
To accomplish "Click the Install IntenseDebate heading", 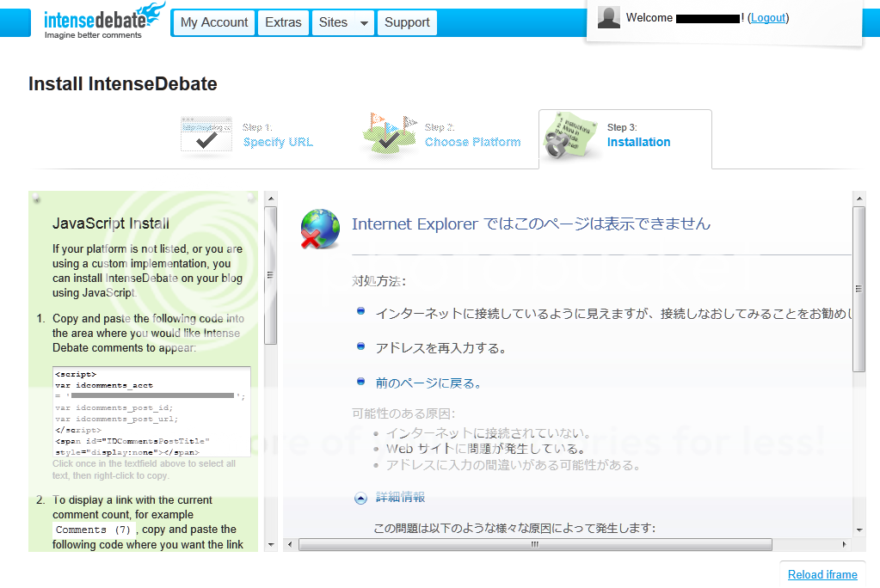I will coord(123,83).
